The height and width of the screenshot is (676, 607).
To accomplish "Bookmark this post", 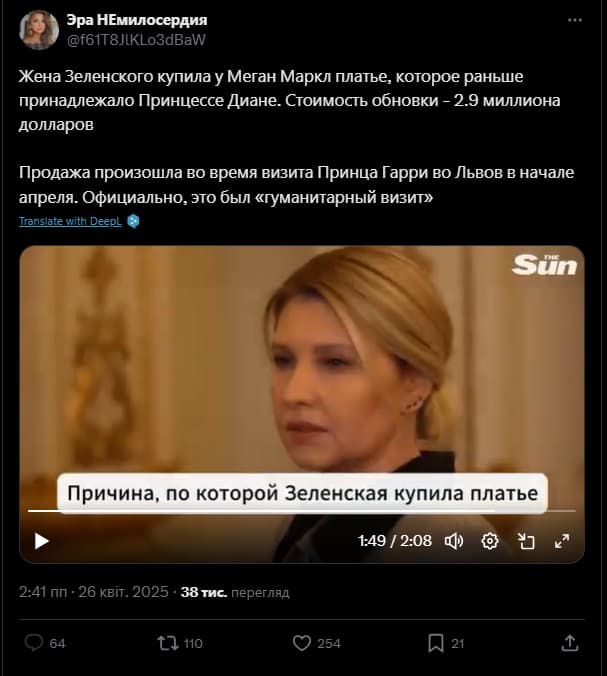I will (x=436, y=643).
